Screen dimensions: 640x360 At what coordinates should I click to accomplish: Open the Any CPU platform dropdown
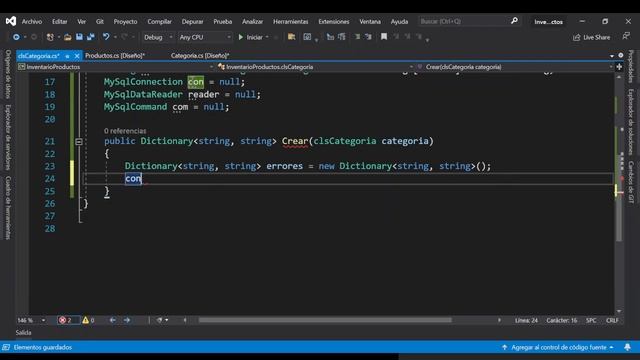(x=205, y=37)
